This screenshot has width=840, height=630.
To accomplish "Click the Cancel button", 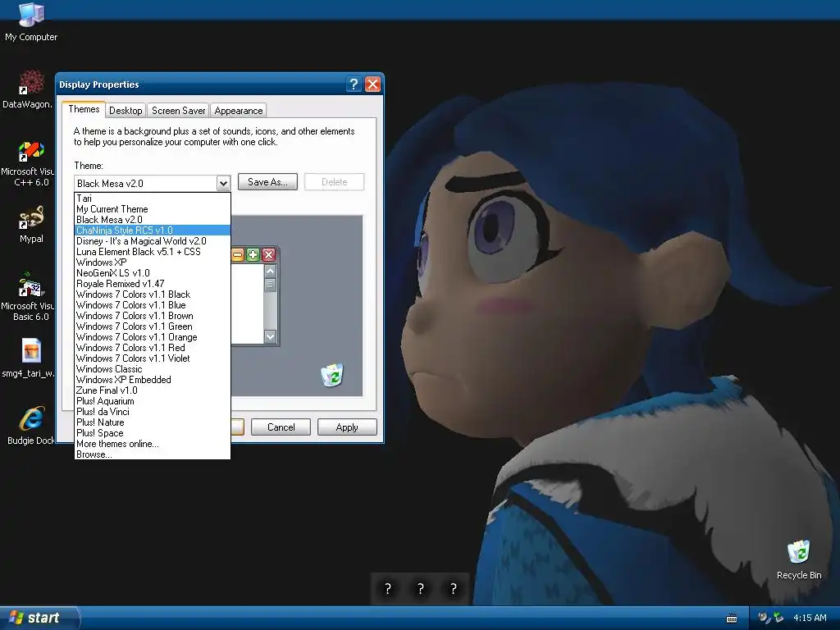I will pyautogui.click(x=281, y=427).
